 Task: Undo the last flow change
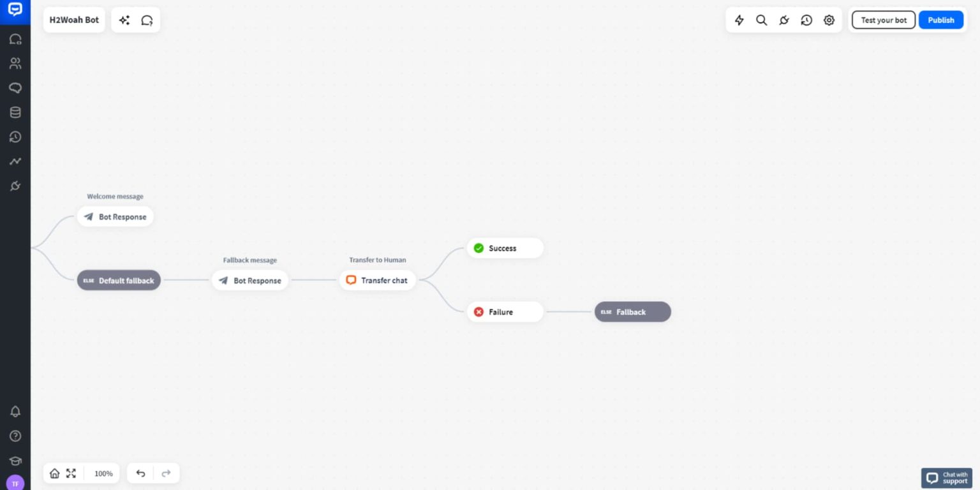pos(140,473)
